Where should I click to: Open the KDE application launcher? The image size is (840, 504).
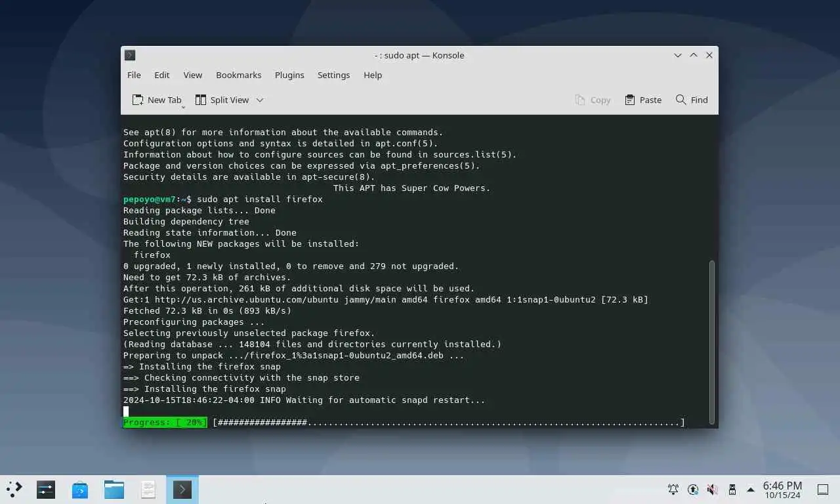coord(14,489)
